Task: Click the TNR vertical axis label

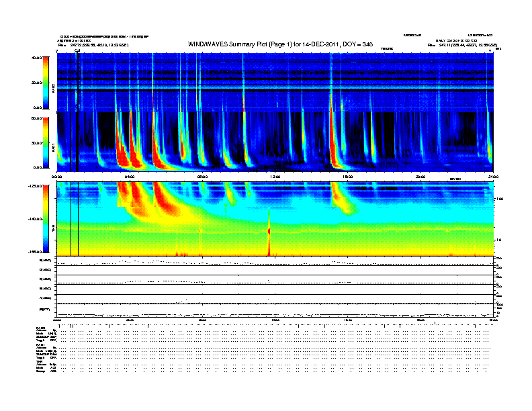Action: (53, 229)
